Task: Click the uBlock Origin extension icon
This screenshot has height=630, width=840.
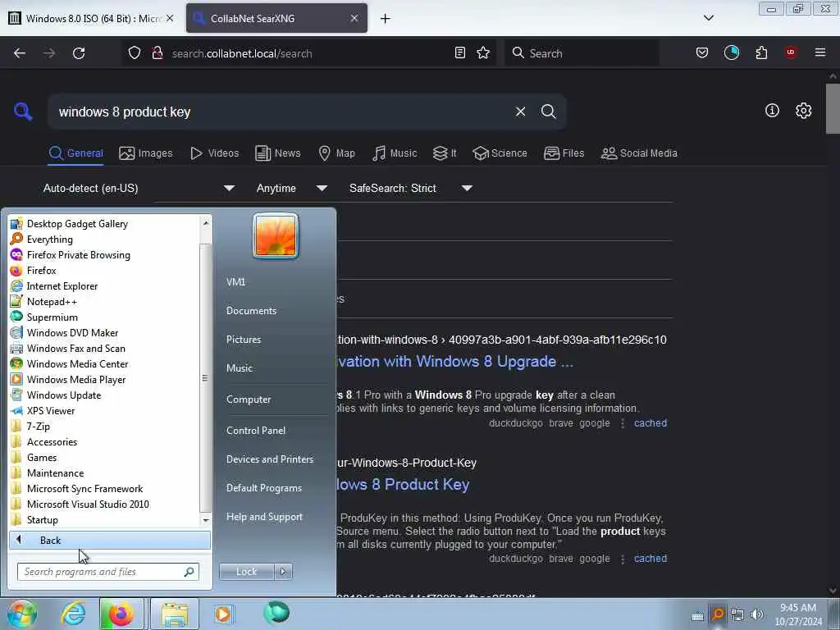Action: click(x=791, y=52)
